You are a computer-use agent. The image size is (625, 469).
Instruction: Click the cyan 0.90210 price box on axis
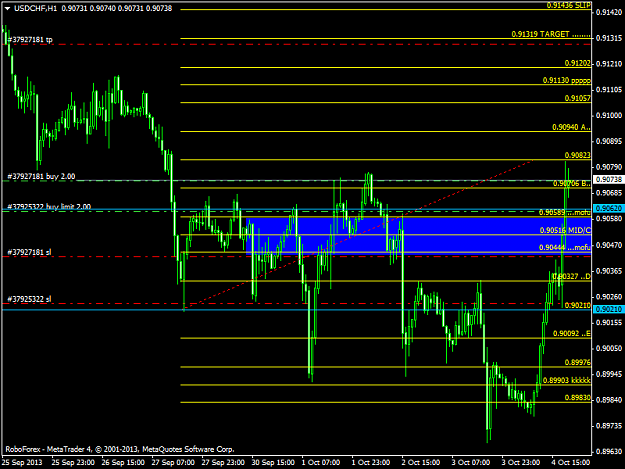(x=609, y=309)
